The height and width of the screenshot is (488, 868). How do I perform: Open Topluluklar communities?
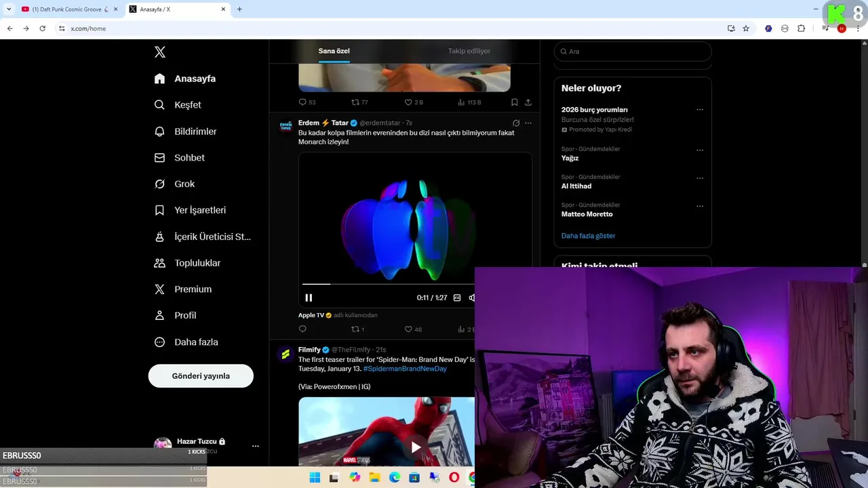click(187, 263)
